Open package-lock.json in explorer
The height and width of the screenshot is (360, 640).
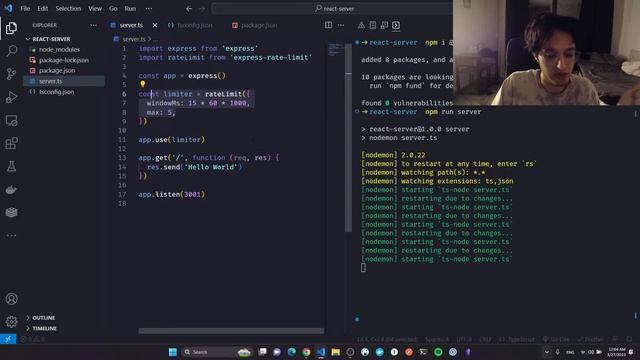[64, 60]
